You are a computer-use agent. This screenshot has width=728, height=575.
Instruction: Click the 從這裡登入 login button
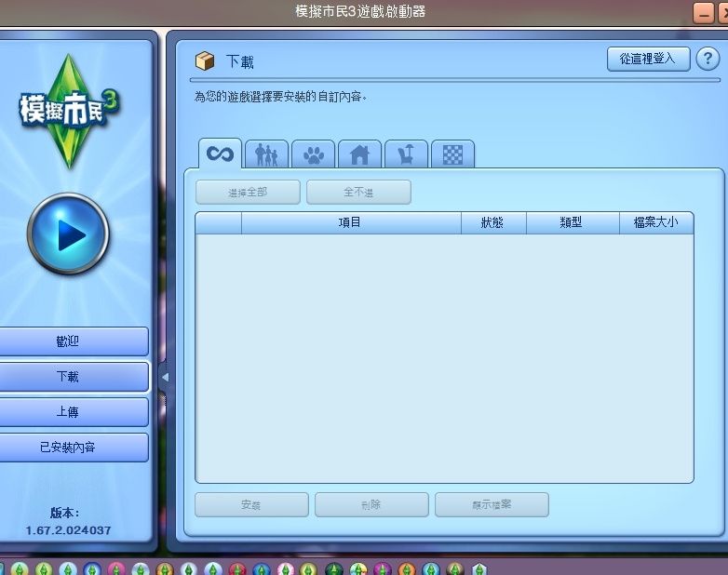click(648, 59)
